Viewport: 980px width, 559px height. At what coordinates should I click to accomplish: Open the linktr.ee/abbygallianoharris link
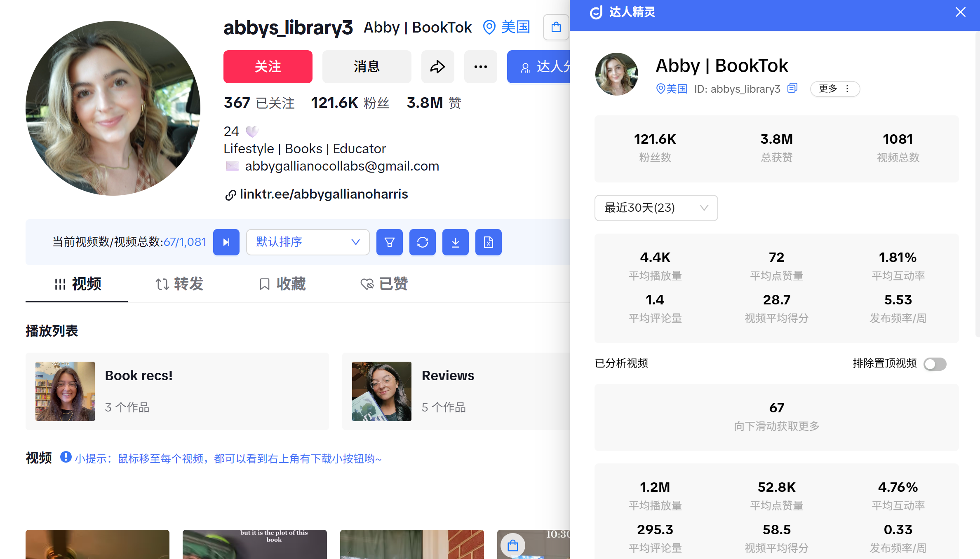323,194
